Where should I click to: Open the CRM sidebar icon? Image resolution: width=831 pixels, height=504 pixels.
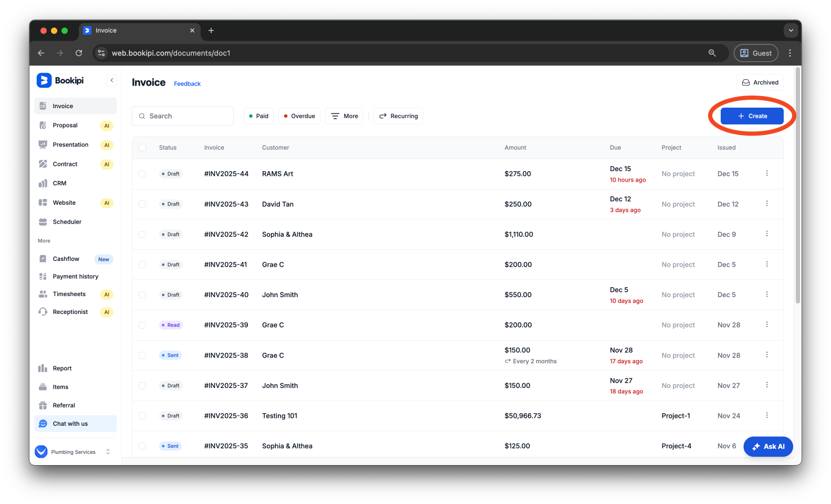coord(43,184)
